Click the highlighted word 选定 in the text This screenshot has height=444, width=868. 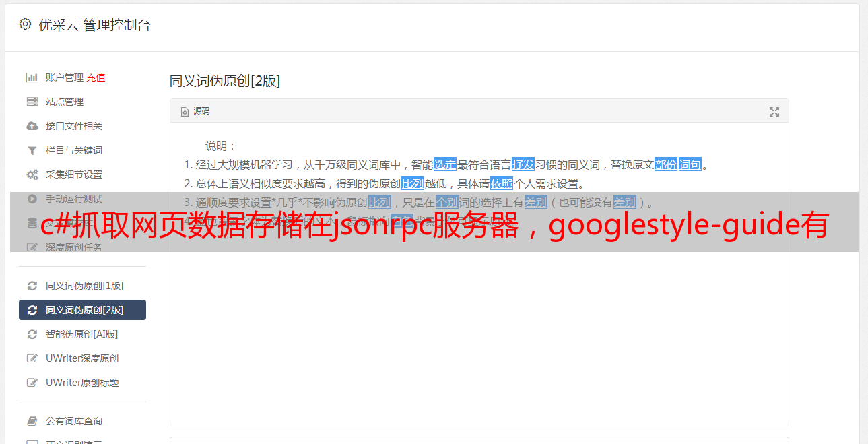tap(445, 164)
